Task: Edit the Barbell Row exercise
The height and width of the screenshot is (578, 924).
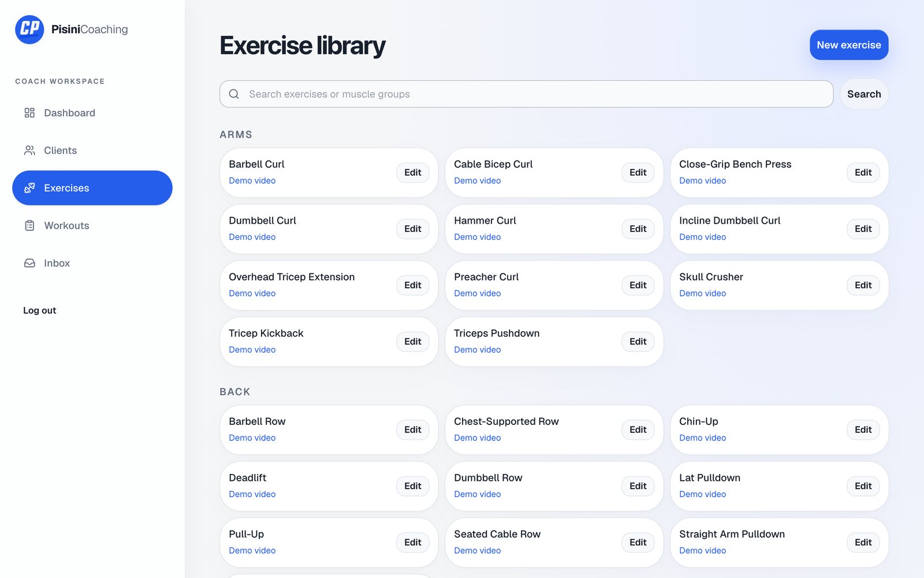Action: [413, 429]
